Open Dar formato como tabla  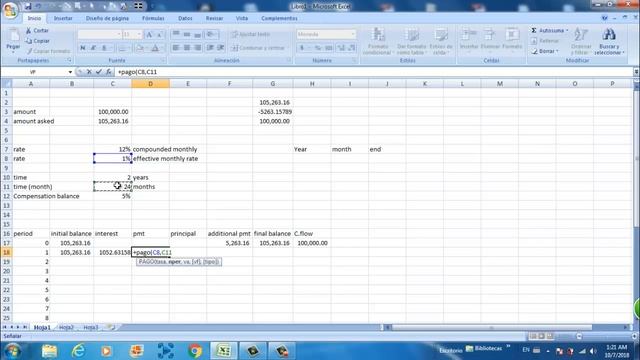pos(412,41)
